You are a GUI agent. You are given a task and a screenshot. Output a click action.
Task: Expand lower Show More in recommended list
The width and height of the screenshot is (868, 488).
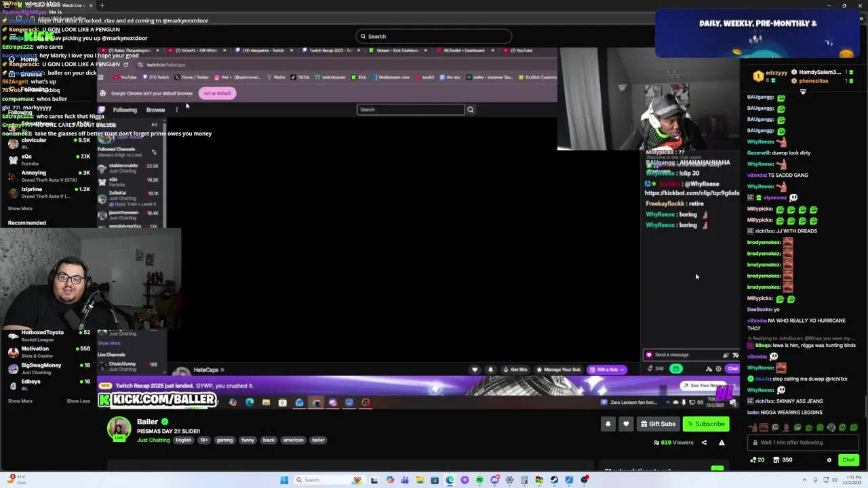click(20, 401)
